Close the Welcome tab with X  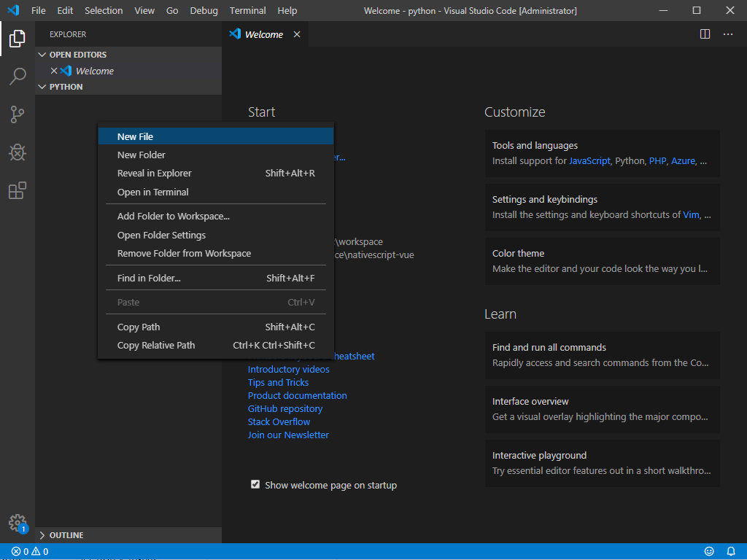(297, 34)
